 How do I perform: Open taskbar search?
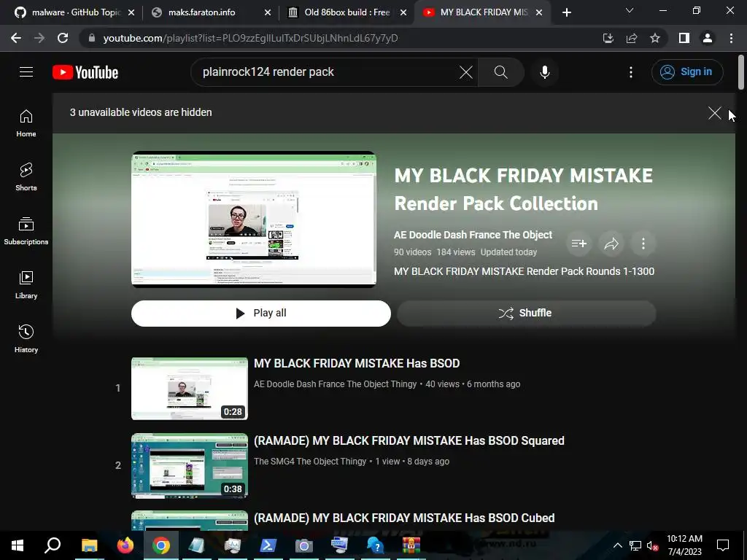(53, 545)
